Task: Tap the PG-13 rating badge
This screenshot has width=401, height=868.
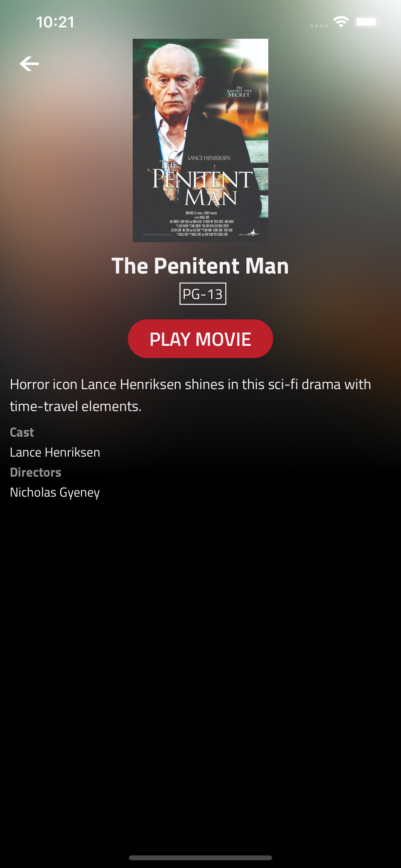Action: click(x=203, y=294)
